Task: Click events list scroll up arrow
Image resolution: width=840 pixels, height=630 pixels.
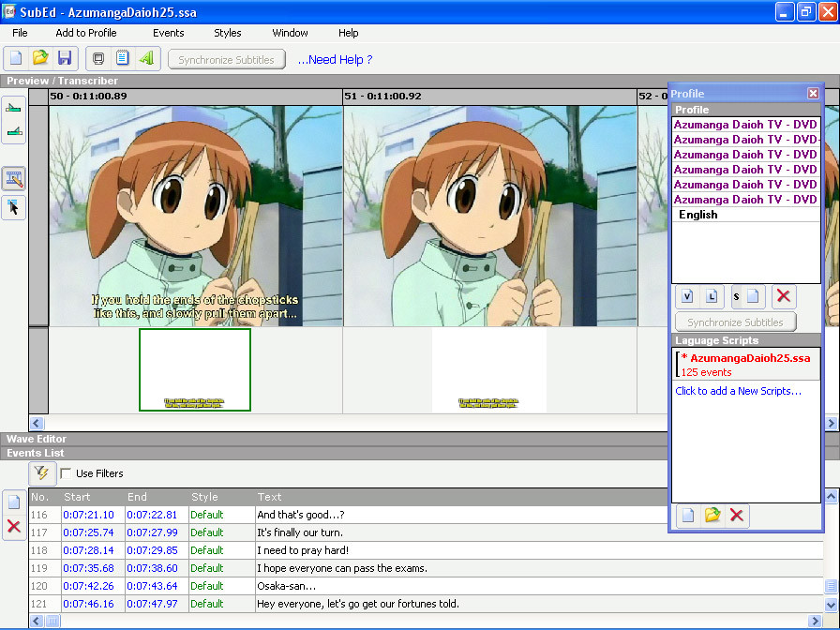Action: pos(831,497)
